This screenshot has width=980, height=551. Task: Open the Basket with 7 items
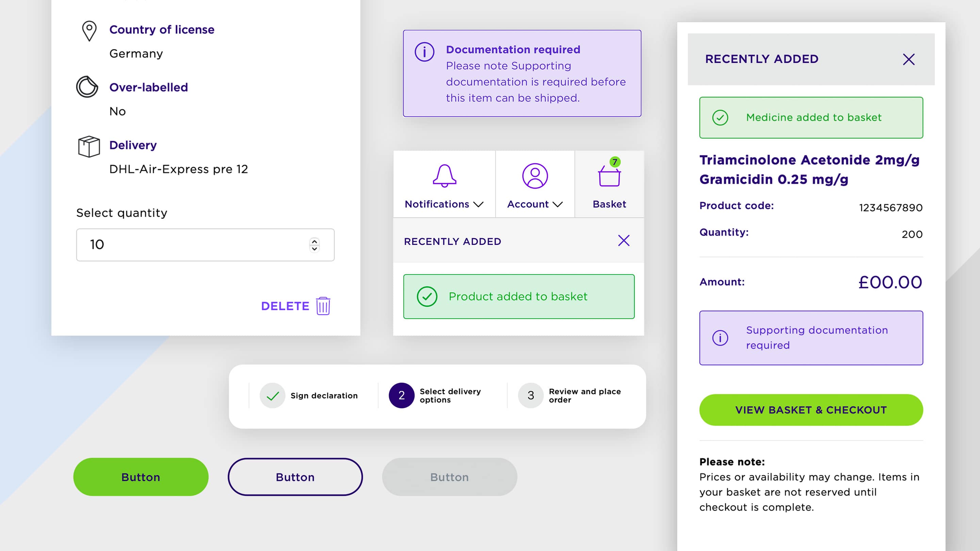tap(609, 177)
